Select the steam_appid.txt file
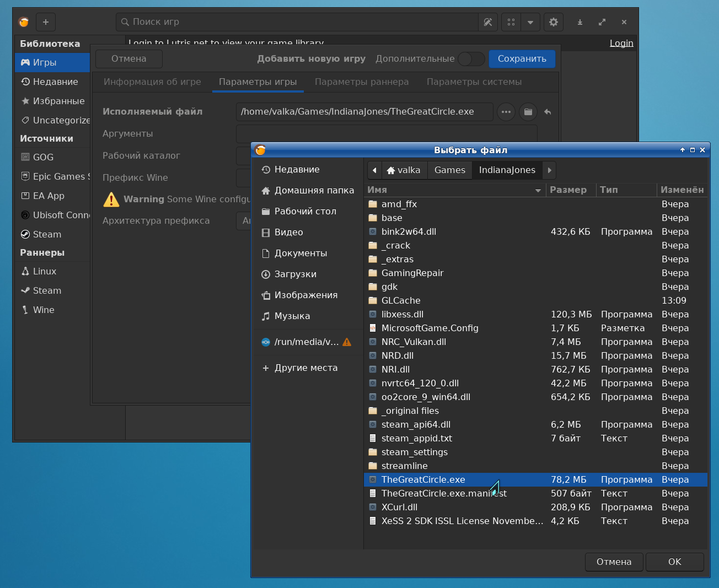Screen dimensions: 719x588 (x=535, y=438)
